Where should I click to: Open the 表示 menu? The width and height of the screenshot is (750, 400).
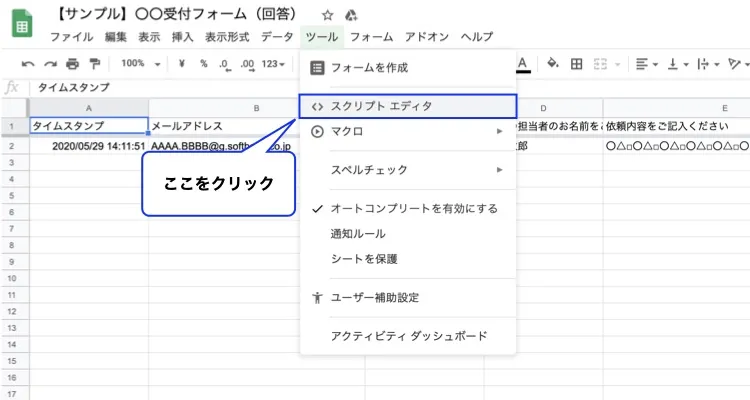(x=149, y=37)
